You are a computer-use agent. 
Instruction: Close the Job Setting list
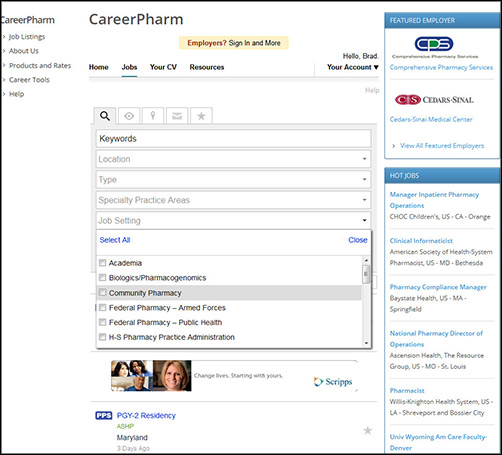pyautogui.click(x=358, y=240)
